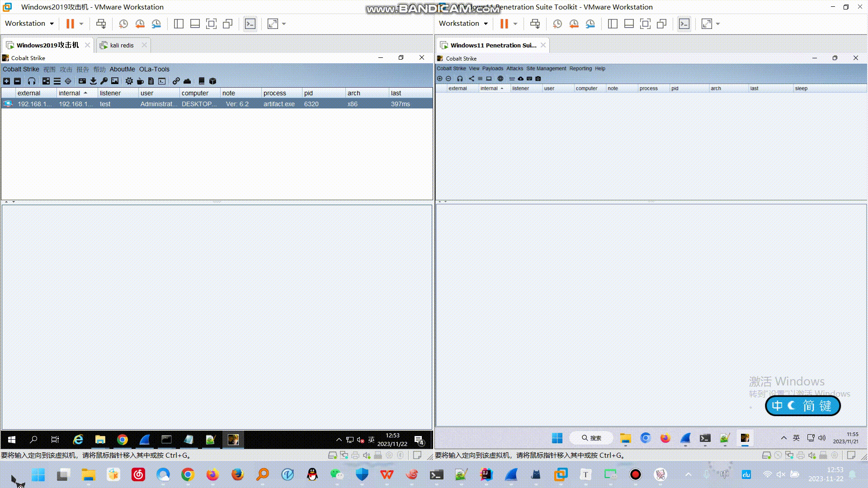Click the Windows taskbar search button
The width and height of the screenshot is (868, 488).
click(33, 440)
